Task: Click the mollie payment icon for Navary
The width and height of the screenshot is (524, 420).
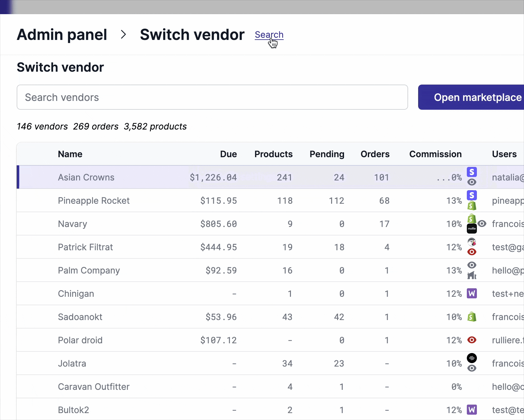Action: tap(472, 229)
